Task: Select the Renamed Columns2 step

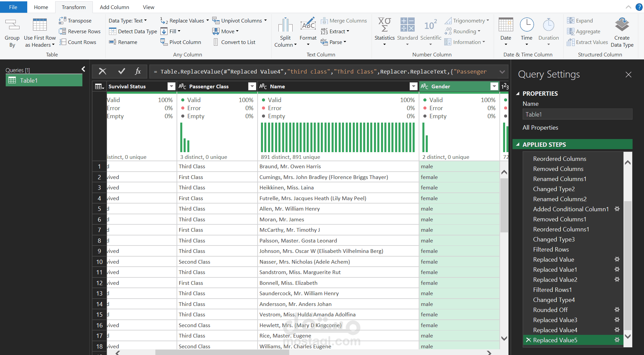Action: pyautogui.click(x=560, y=199)
